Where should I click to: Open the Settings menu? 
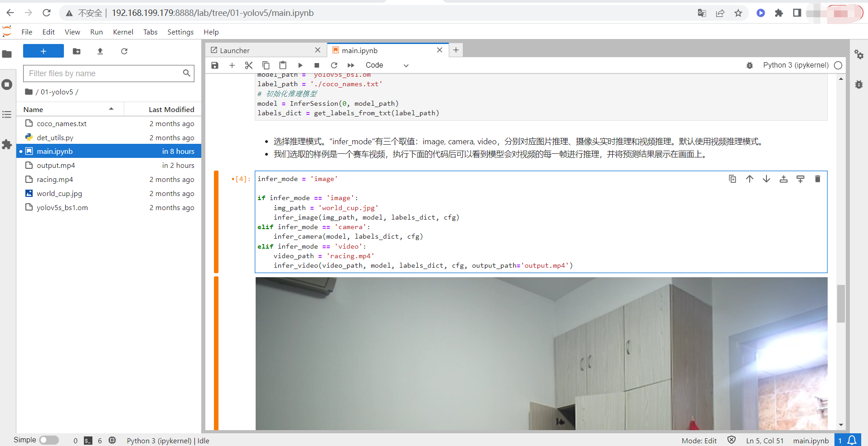[x=180, y=32]
